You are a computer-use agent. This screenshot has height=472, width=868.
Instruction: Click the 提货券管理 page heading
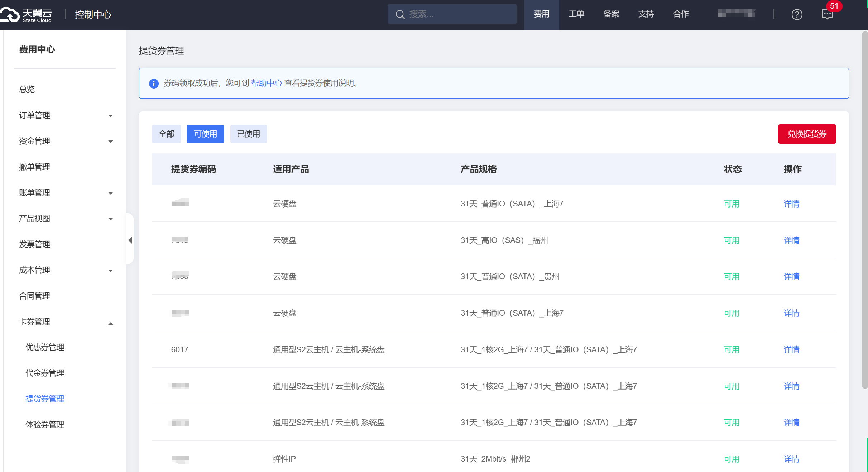[162, 51]
